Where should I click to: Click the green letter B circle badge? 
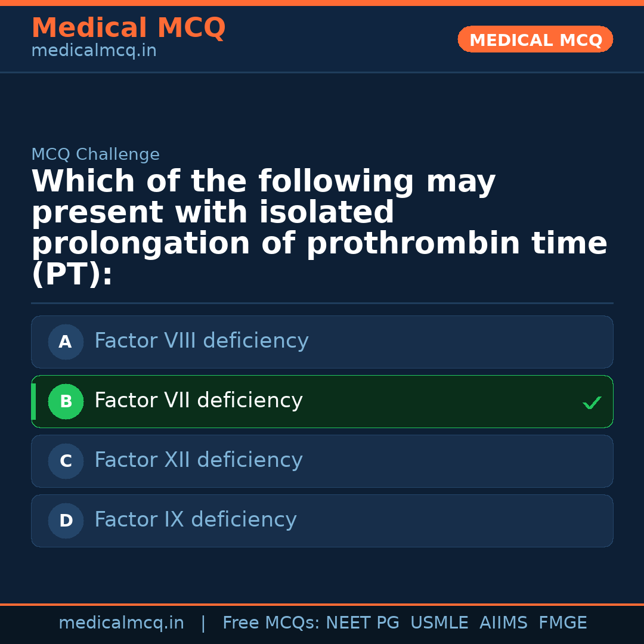(x=66, y=402)
